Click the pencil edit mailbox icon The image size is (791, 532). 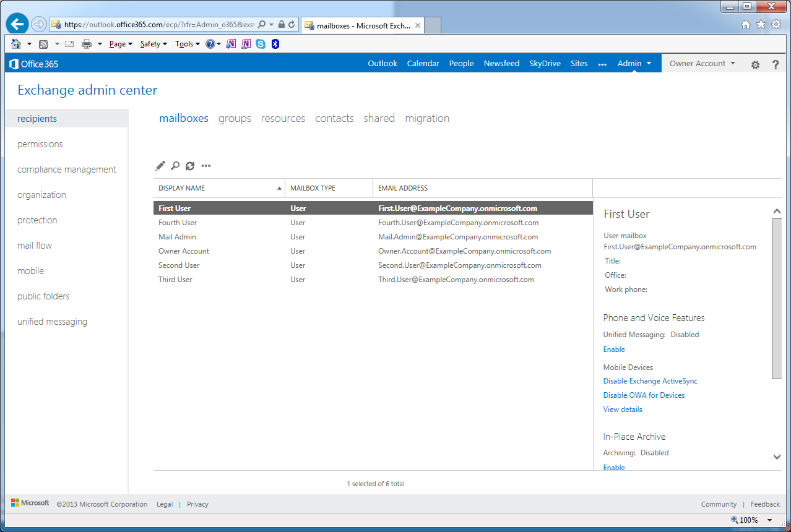point(160,166)
